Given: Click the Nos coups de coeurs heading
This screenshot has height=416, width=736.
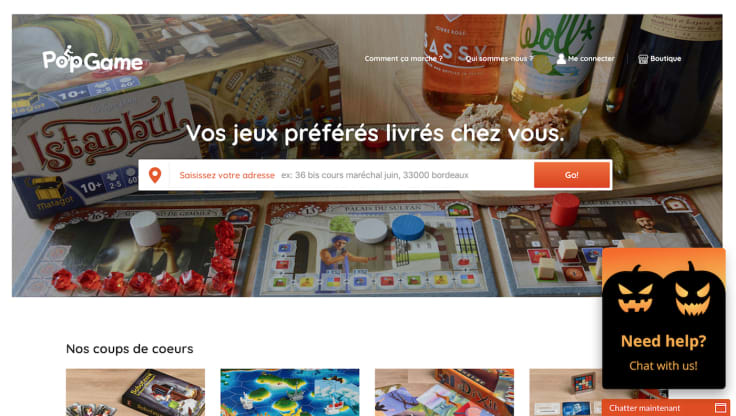Looking at the screenshot, I should (130, 349).
